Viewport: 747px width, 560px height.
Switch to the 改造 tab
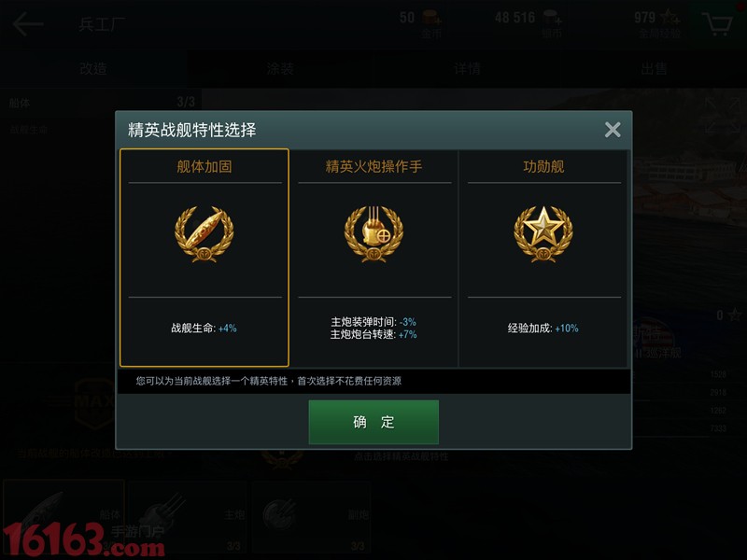tap(93, 68)
